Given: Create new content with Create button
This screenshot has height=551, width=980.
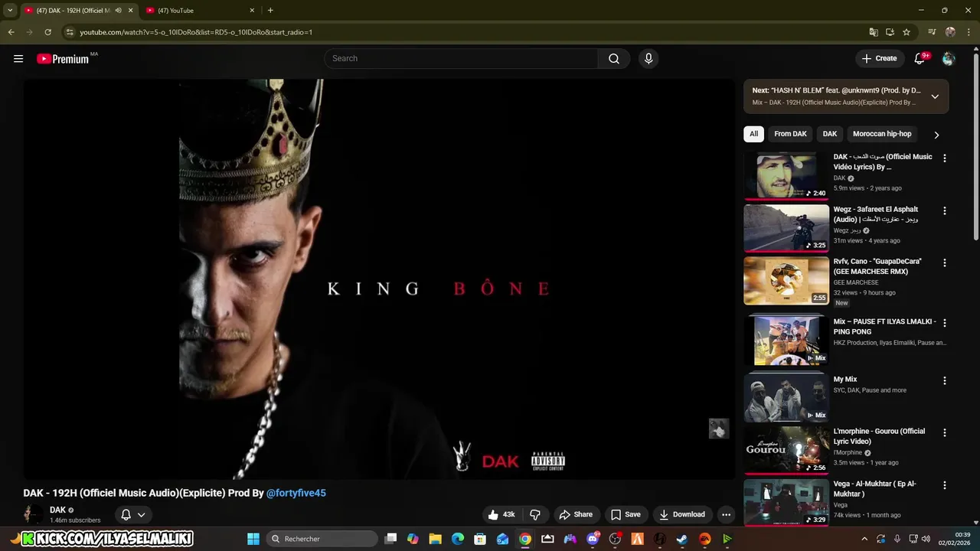Looking at the screenshot, I should (x=879, y=58).
